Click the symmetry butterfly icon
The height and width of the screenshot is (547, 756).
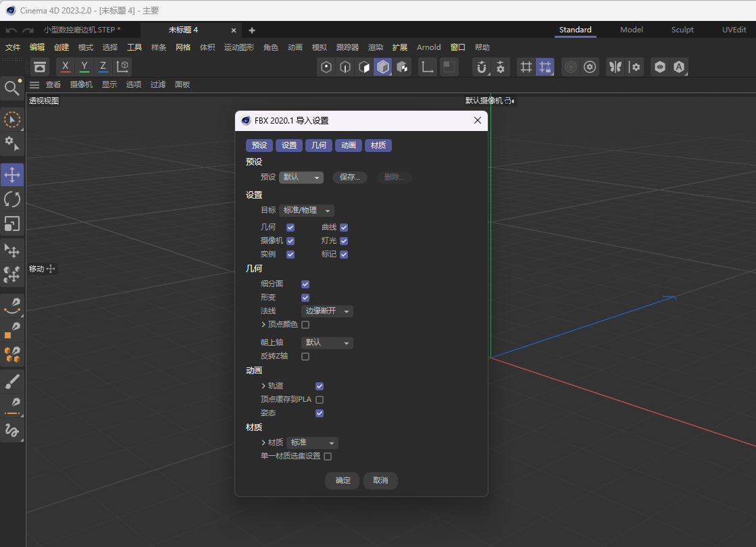point(615,67)
